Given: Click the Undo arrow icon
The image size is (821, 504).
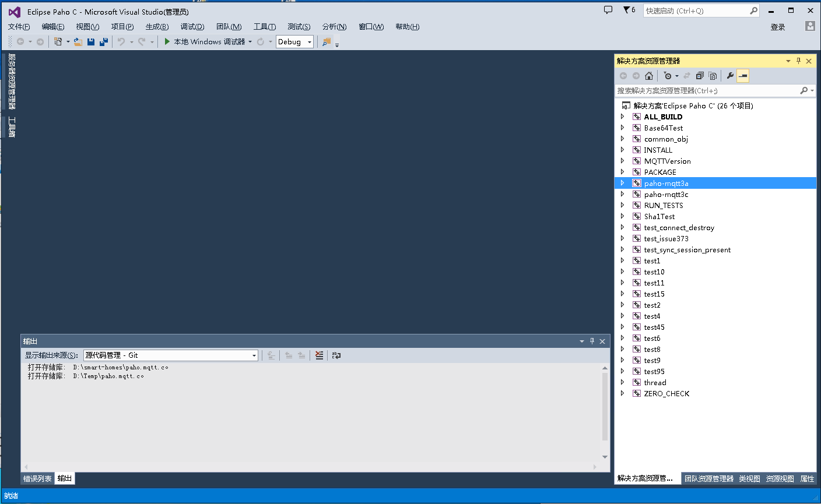Looking at the screenshot, I should [x=121, y=41].
